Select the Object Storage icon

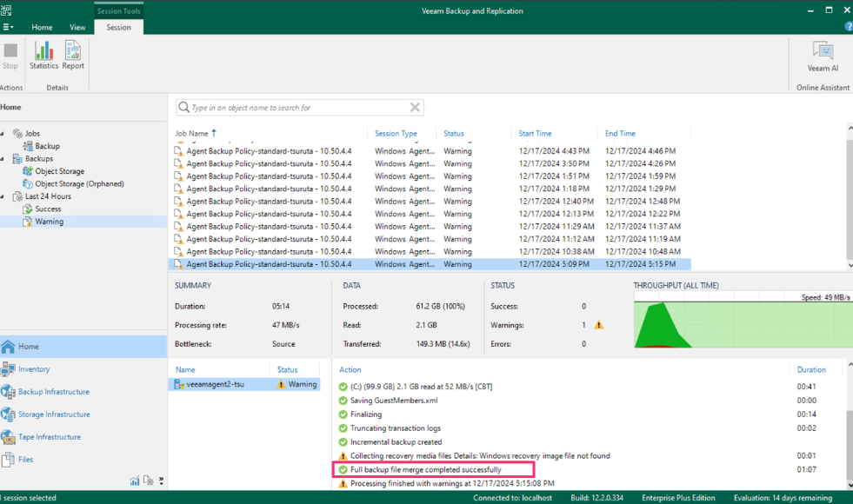click(28, 170)
